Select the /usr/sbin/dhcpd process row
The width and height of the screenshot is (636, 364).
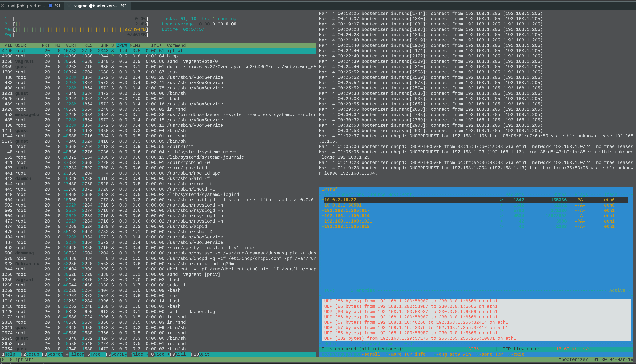(x=158, y=258)
